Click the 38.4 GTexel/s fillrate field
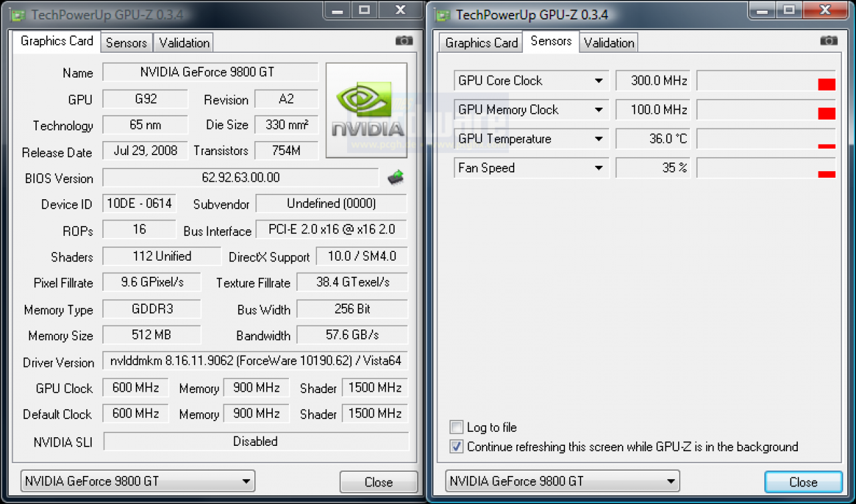 click(352, 282)
